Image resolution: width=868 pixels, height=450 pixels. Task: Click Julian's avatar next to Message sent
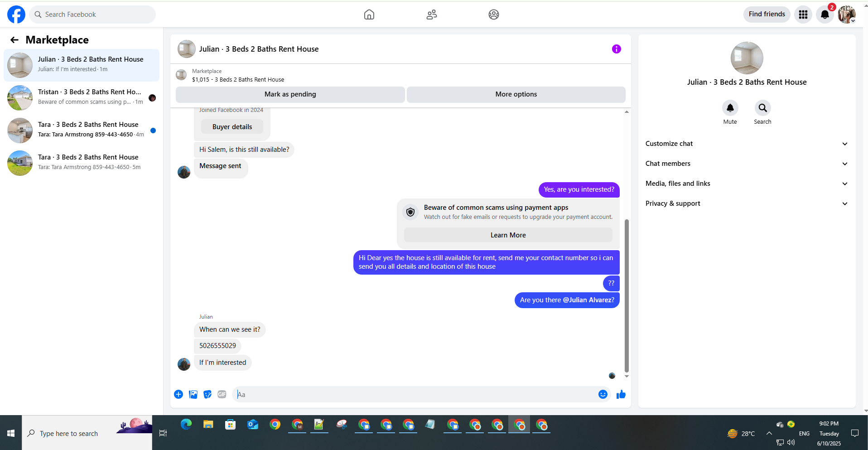coord(184,172)
